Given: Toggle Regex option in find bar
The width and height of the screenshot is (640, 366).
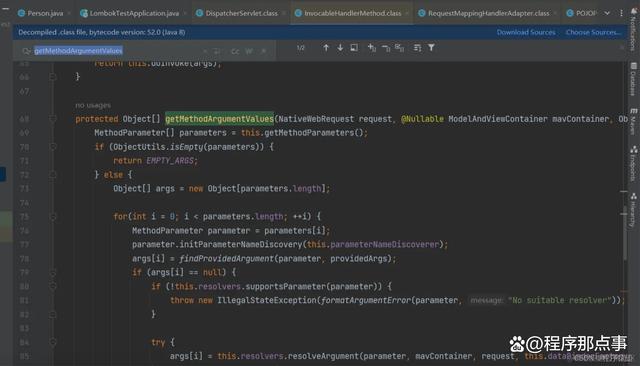Looking at the screenshot, I should point(264,51).
